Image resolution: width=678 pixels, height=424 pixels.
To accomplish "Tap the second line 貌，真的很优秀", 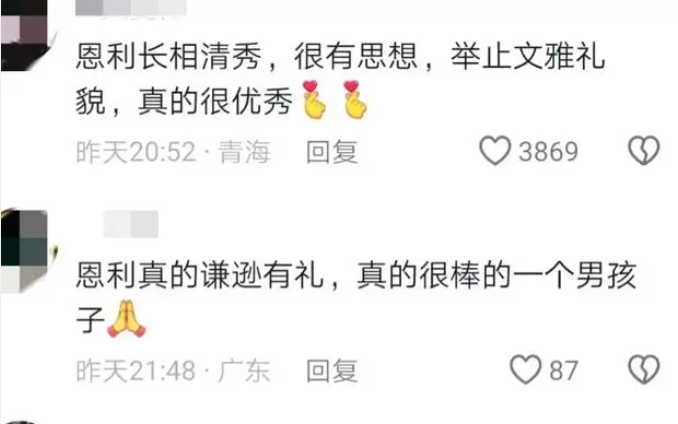I will [184, 101].
